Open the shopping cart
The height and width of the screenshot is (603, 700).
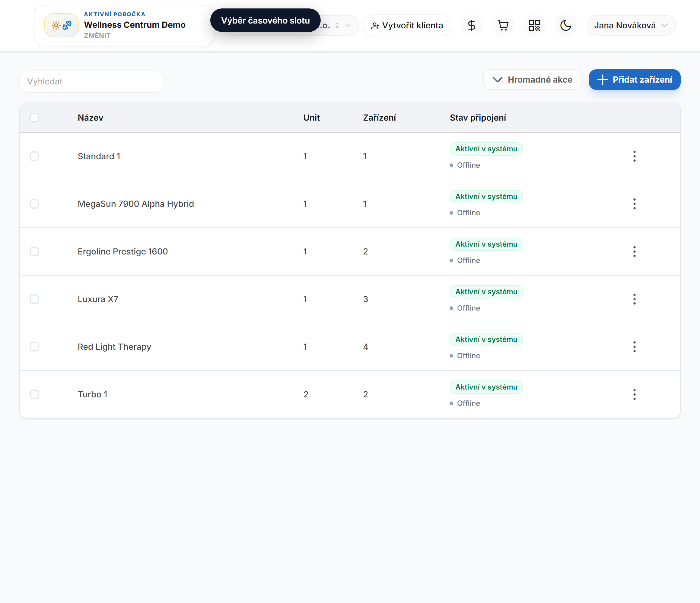pos(503,25)
